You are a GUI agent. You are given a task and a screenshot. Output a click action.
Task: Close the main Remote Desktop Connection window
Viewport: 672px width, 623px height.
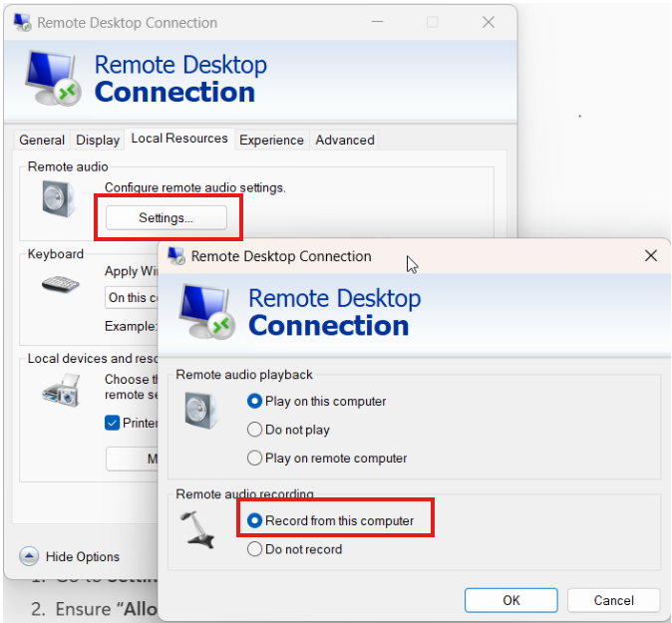click(489, 22)
